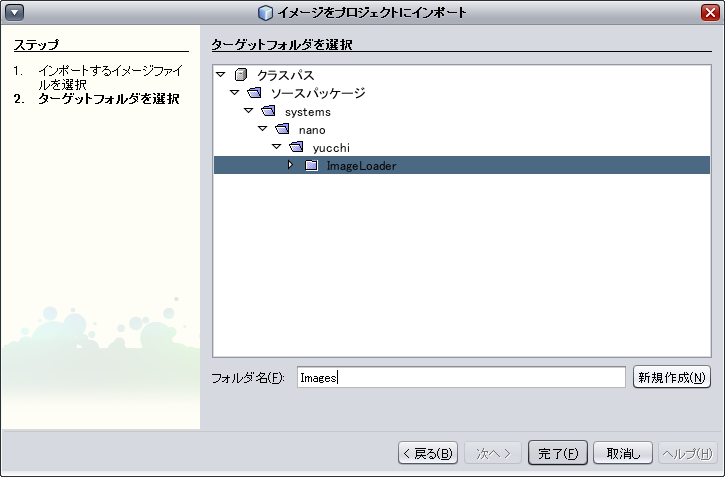Collapse the クラスパス tree node
The height and width of the screenshot is (477, 725).
click(x=221, y=75)
